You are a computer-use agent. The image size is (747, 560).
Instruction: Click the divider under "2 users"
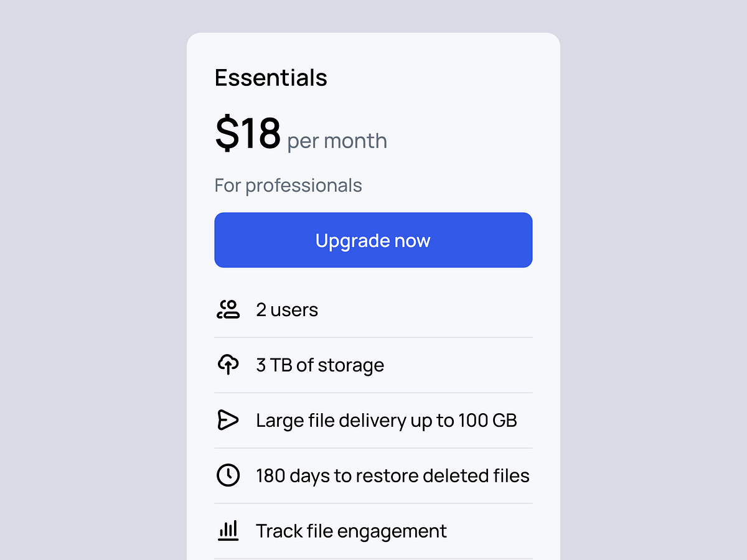click(x=373, y=337)
